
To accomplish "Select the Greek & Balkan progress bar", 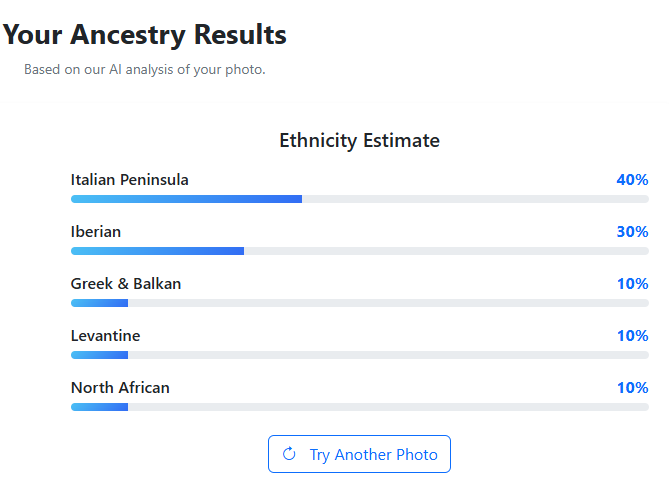I will (359, 303).
